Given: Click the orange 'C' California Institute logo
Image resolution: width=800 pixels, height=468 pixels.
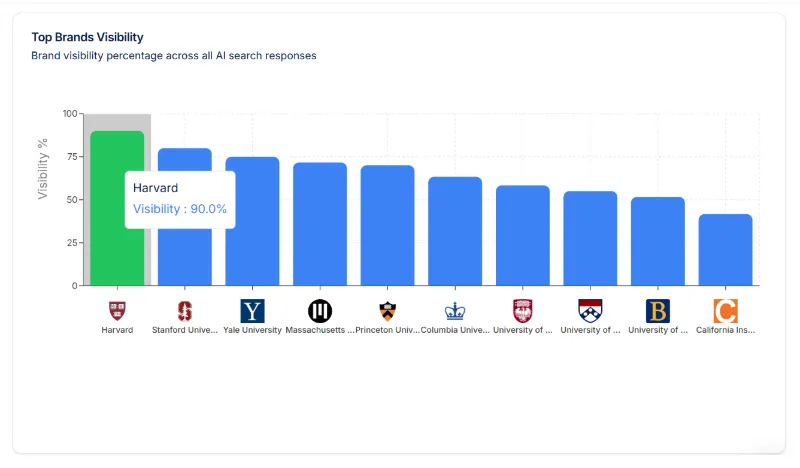Looking at the screenshot, I should click(725, 310).
